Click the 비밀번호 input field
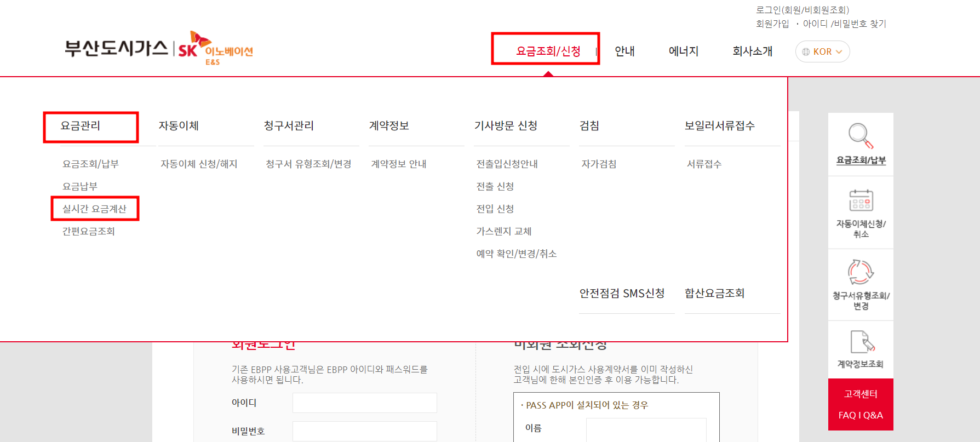980x442 pixels. pyautogui.click(x=365, y=431)
